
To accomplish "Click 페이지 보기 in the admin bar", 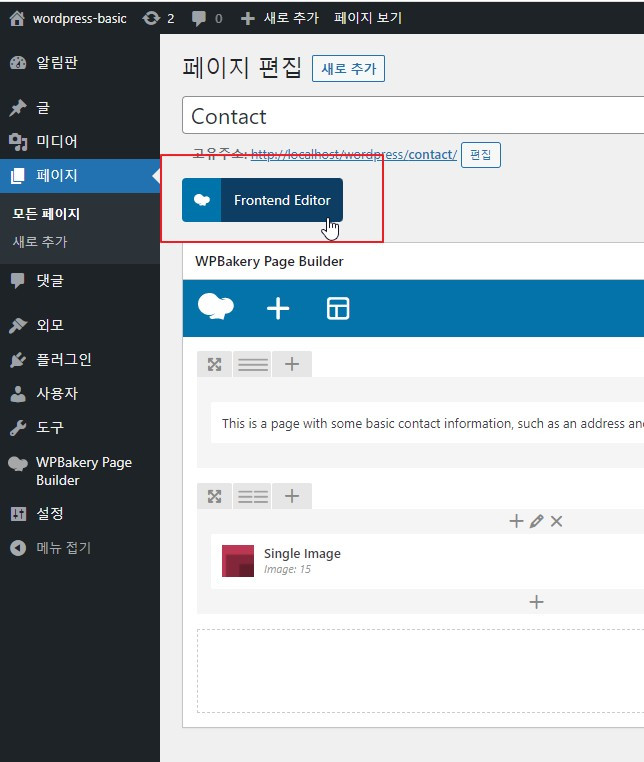I will click(x=368, y=18).
